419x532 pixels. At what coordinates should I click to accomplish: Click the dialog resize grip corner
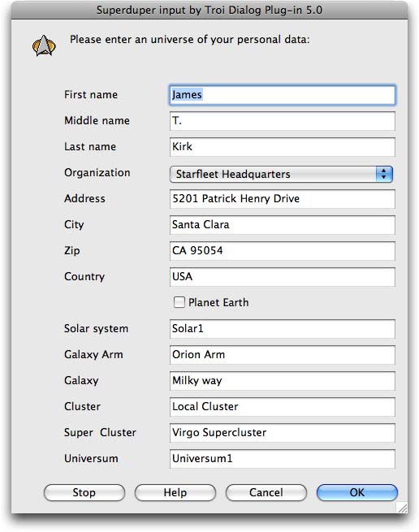(403, 508)
